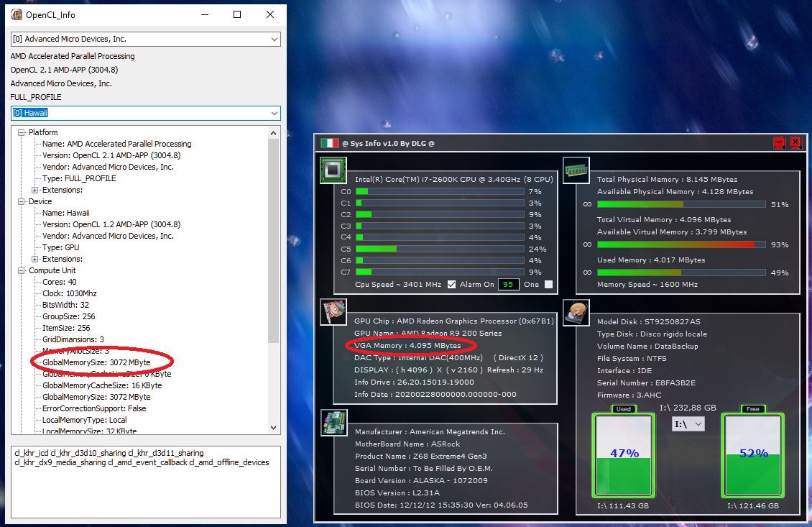Minimize Sys Info with red minus button

pos(779,143)
